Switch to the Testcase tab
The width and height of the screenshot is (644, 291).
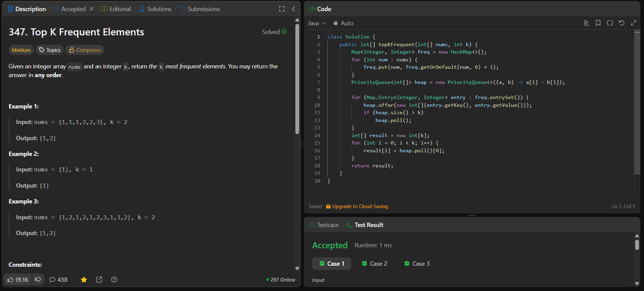(324, 225)
